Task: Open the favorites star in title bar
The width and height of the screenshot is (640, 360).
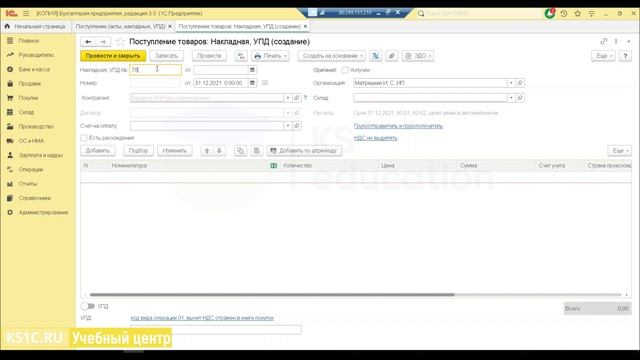Action: [578, 13]
